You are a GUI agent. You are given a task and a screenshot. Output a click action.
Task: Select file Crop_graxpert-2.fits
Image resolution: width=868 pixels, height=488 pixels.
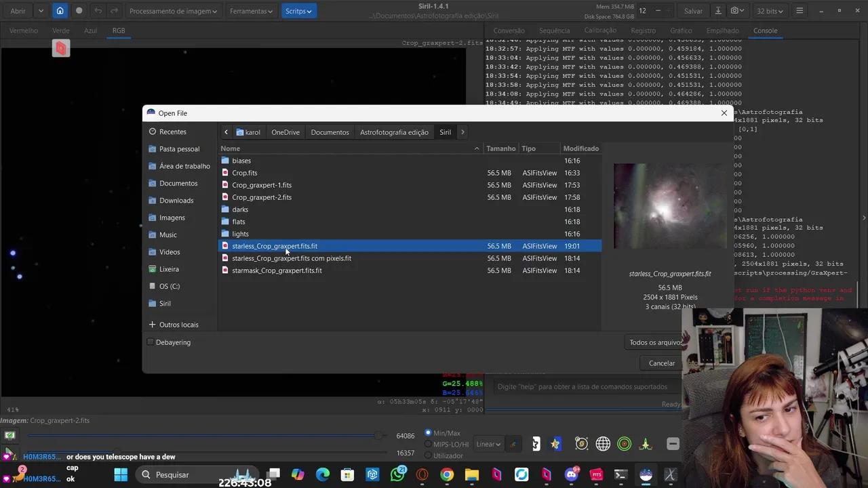[410, 197]
